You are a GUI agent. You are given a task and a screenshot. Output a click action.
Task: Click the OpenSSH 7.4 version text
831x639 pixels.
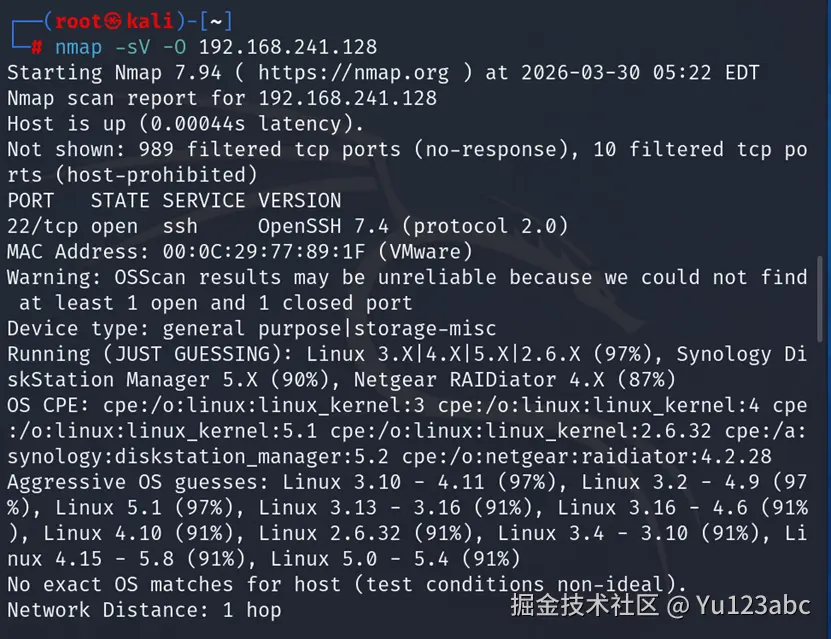coord(323,227)
